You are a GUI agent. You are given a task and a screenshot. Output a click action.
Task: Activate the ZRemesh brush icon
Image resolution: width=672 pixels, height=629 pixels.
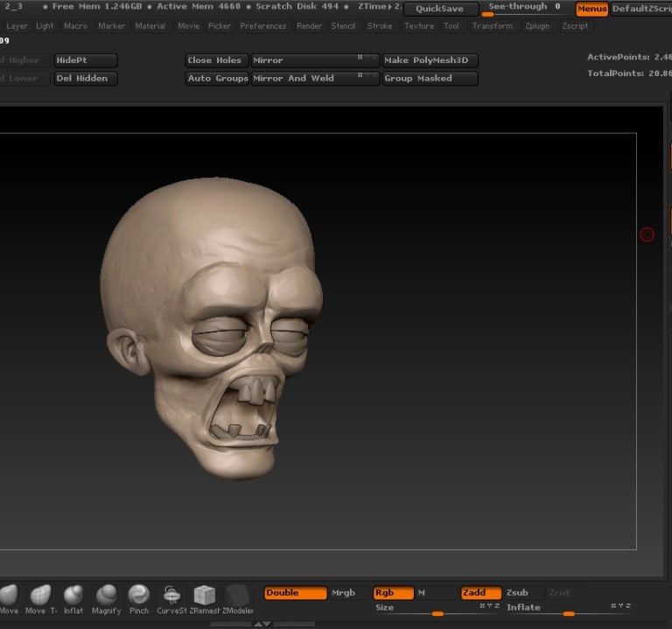coord(205,595)
